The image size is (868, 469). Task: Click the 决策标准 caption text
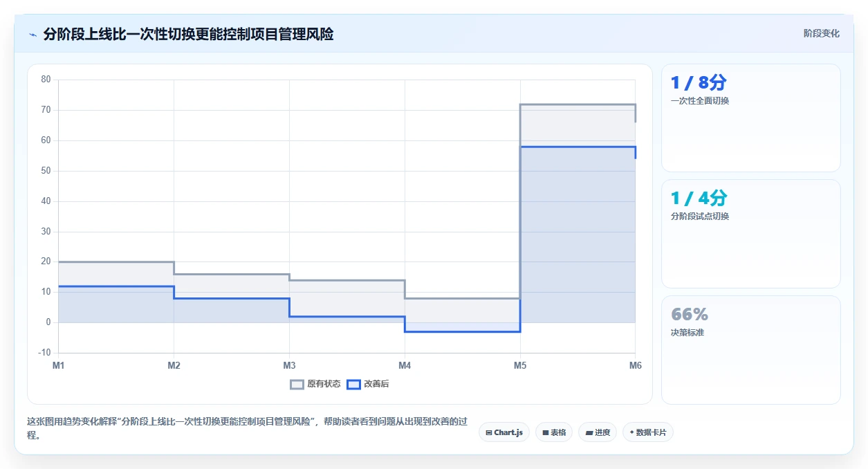click(x=687, y=332)
